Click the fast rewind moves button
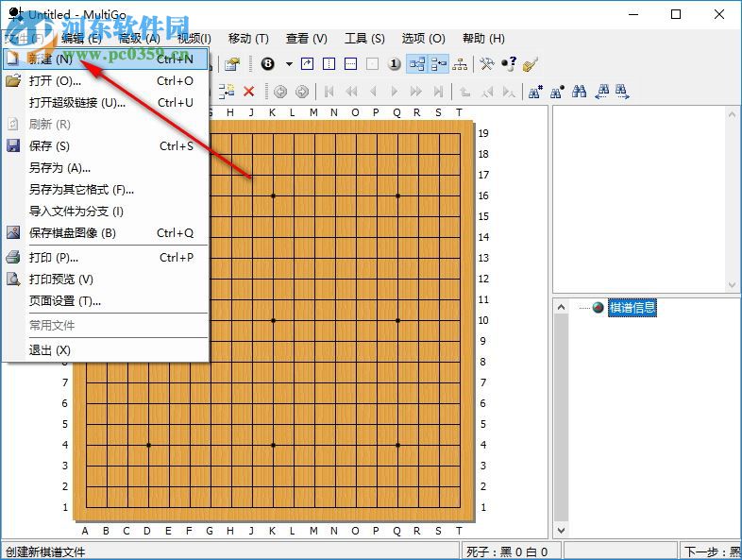Screen dimensions: 742x560 [x=351, y=91]
